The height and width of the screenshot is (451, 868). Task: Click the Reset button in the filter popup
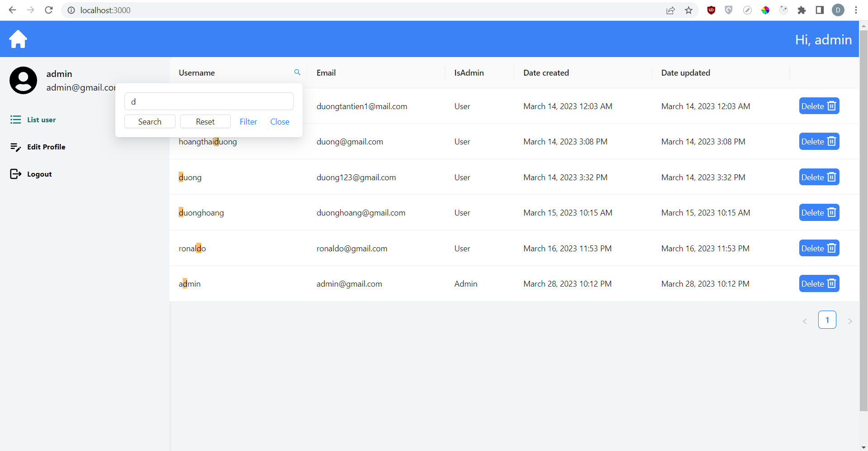point(205,121)
